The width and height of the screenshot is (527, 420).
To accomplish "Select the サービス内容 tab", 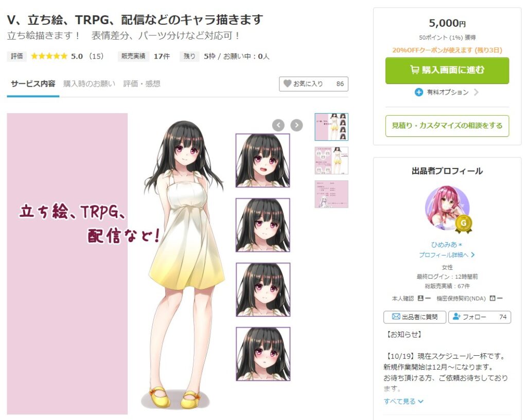I will click(33, 84).
